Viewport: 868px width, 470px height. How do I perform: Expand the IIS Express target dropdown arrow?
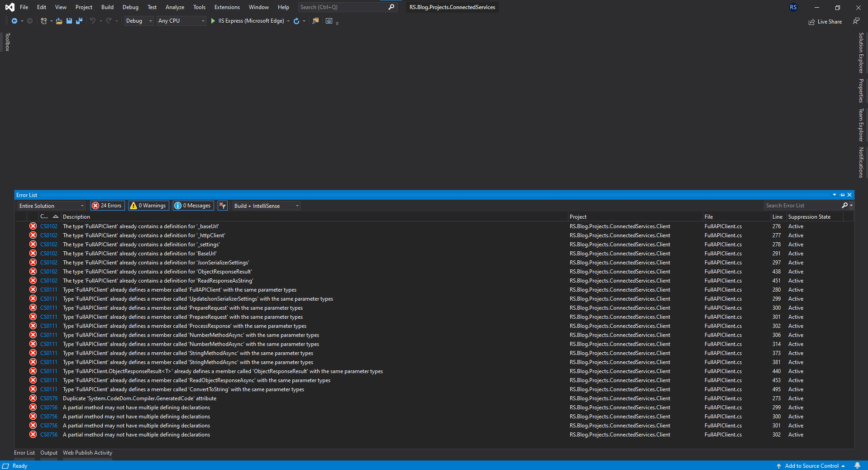pyautogui.click(x=288, y=21)
